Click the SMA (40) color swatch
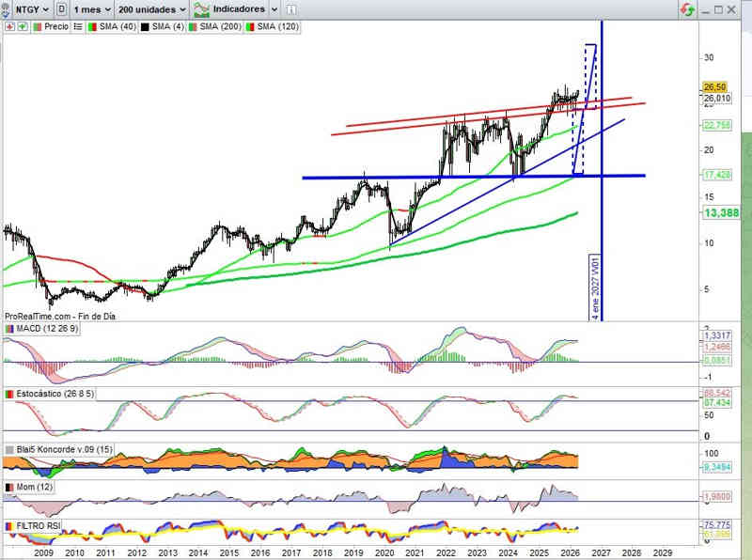The height and width of the screenshot is (560, 752). 92,27
